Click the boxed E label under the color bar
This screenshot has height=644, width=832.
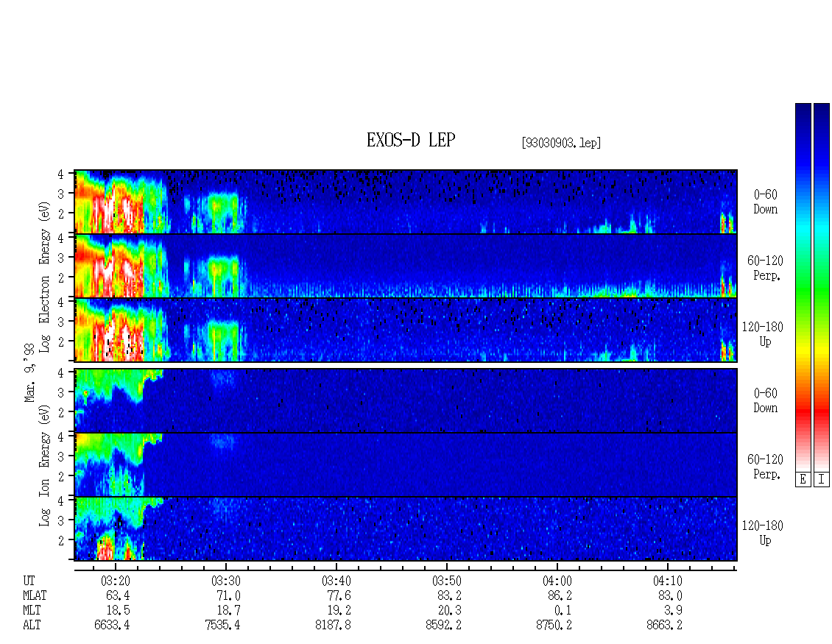803,480
